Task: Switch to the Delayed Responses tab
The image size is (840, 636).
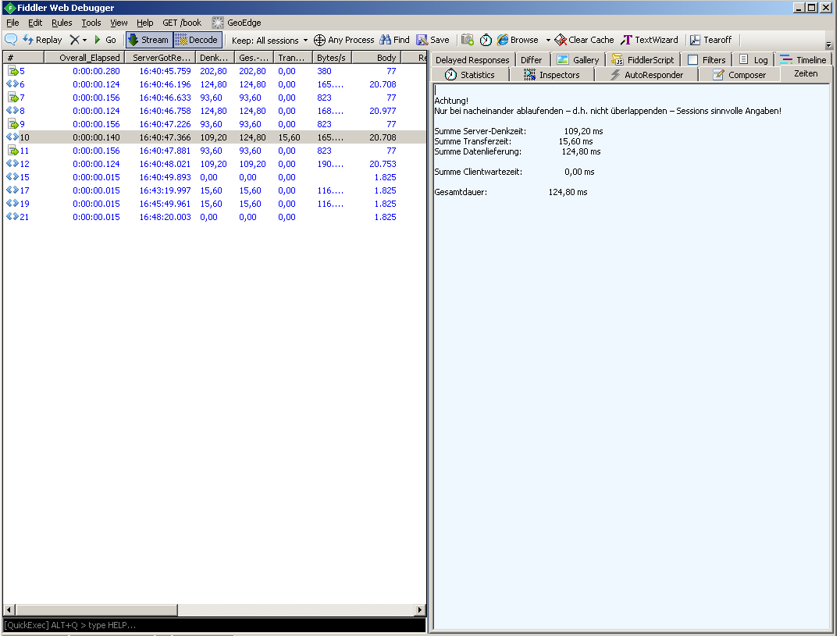Action: point(472,60)
